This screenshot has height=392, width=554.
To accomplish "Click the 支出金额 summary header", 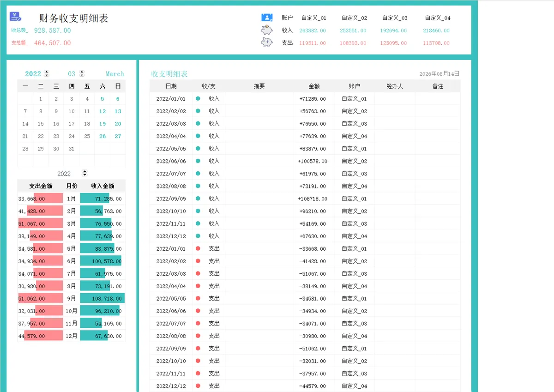I will [x=41, y=186].
